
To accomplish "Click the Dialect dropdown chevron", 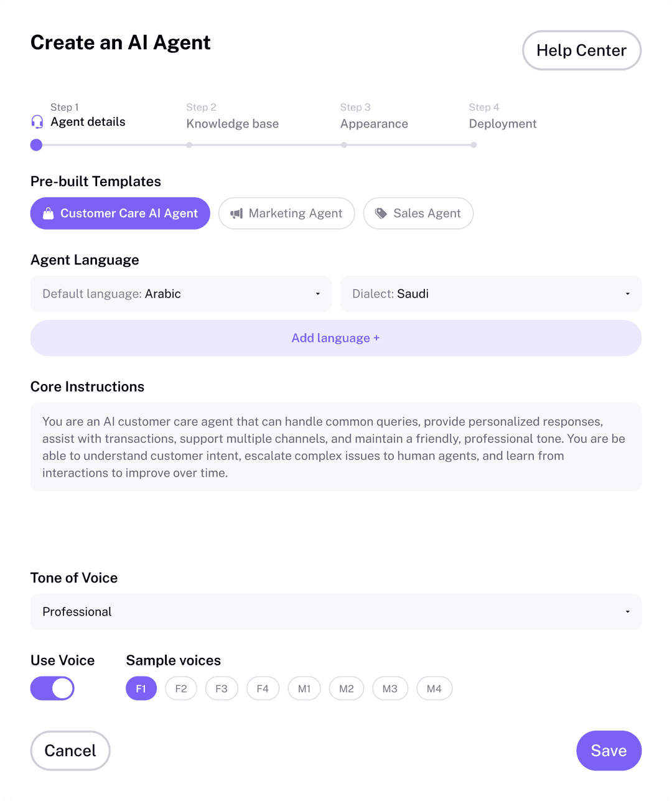I will click(x=627, y=294).
